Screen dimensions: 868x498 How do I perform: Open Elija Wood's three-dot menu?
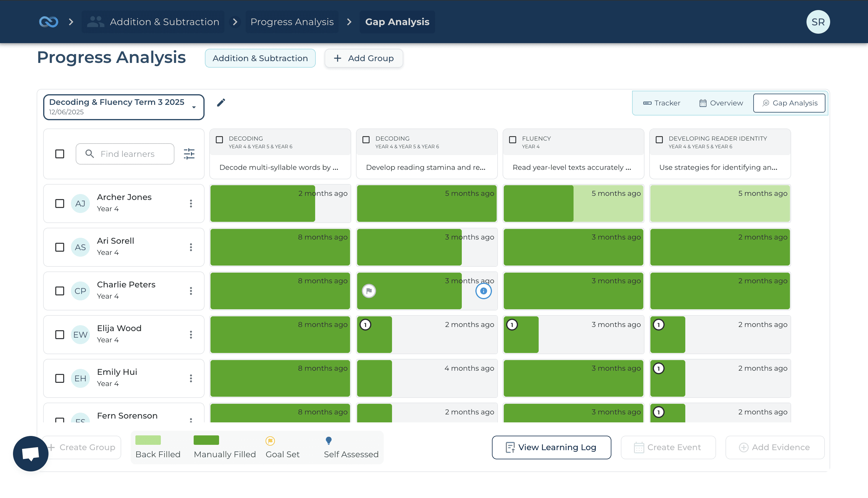click(191, 334)
